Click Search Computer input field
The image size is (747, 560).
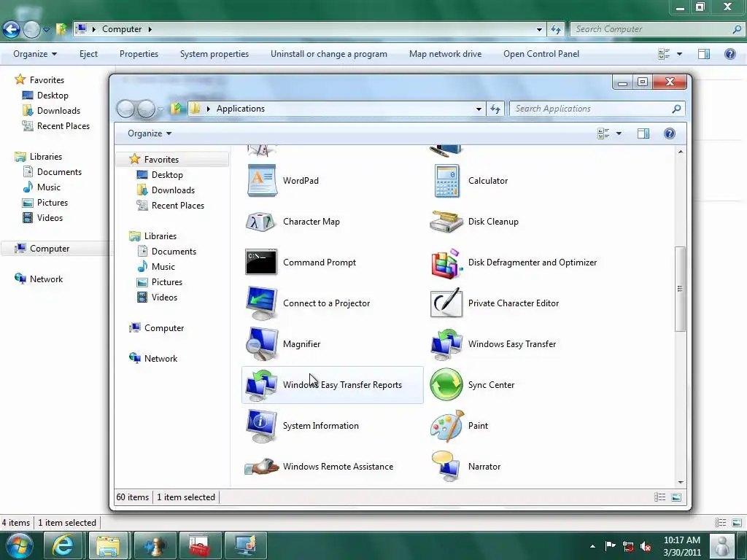657,29
